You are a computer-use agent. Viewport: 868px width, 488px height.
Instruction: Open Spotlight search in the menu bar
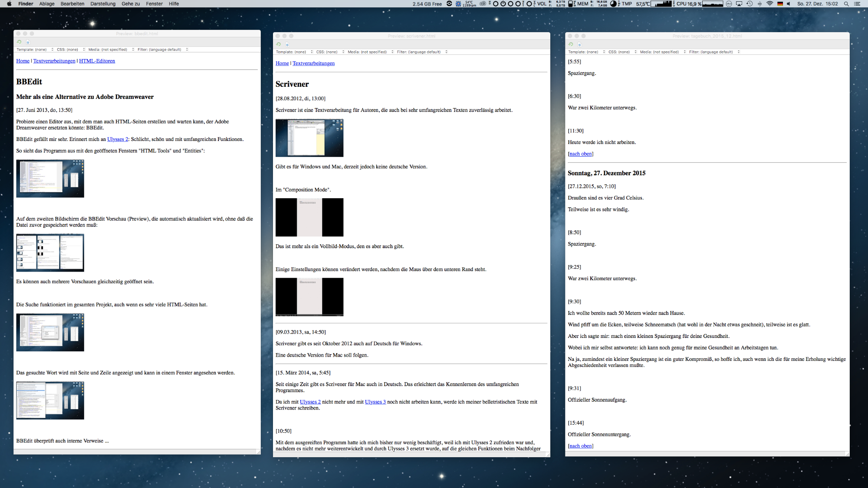[846, 4]
